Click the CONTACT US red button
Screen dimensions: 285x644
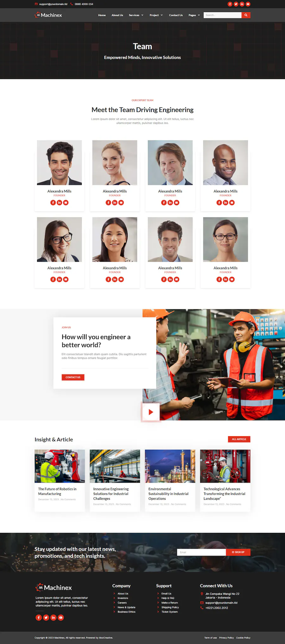pos(73,377)
